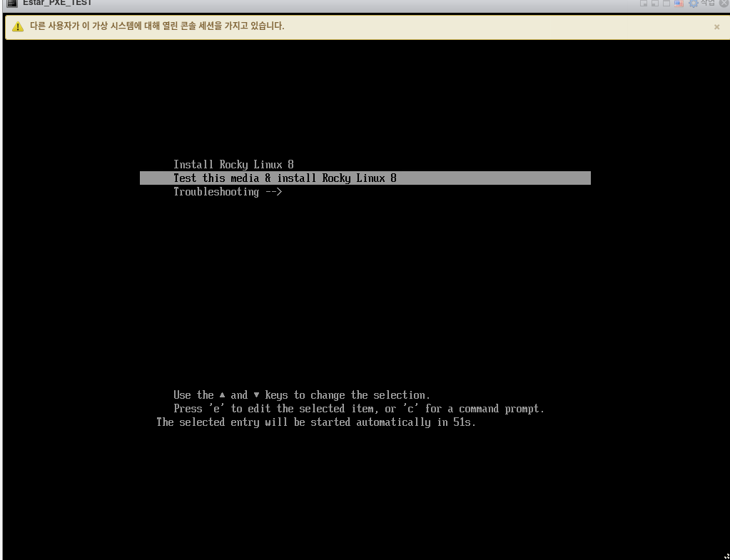Click the second console window size icon
This screenshot has height=560, width=730.
(654, 4)
